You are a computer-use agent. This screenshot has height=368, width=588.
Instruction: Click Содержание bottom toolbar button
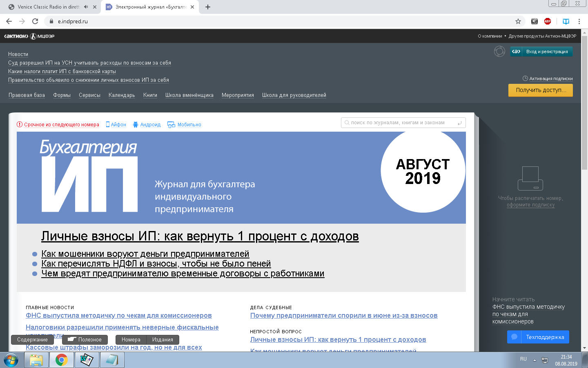(x=32, y=340)
